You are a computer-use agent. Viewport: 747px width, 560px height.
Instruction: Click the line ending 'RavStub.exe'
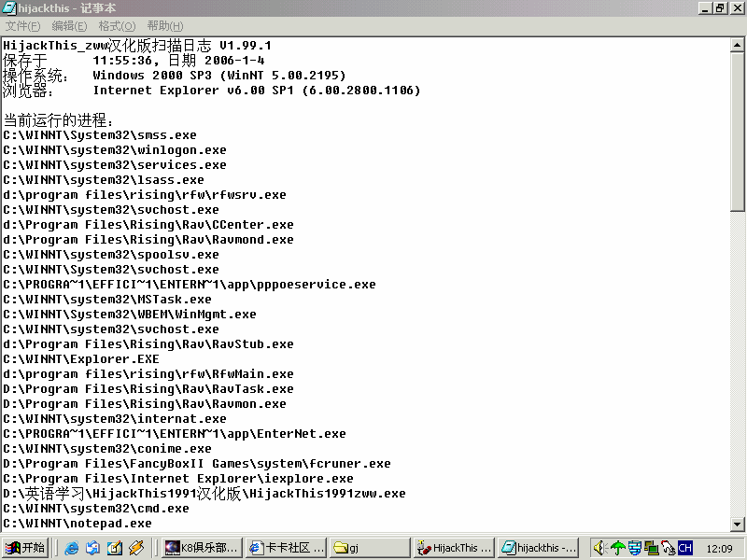coord(148,344)
